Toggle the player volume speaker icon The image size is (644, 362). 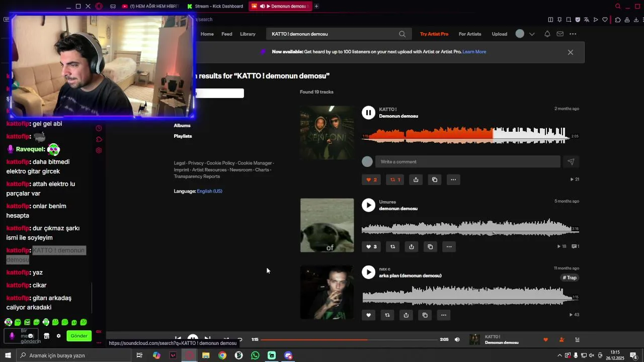click(x=457, y=340)
